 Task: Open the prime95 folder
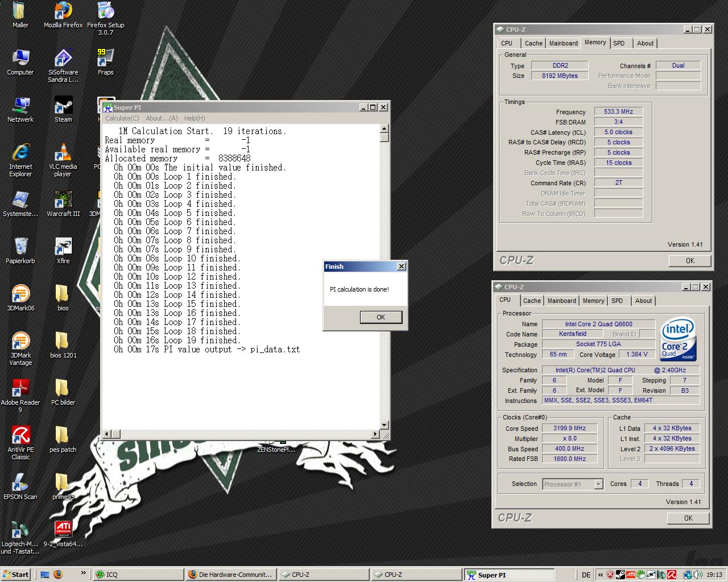[x=63, y=487]
